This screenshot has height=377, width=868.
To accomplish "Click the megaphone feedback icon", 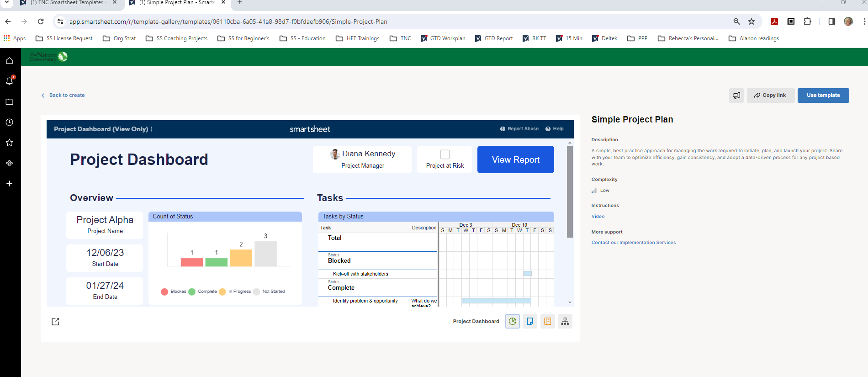I will (736, 96).
